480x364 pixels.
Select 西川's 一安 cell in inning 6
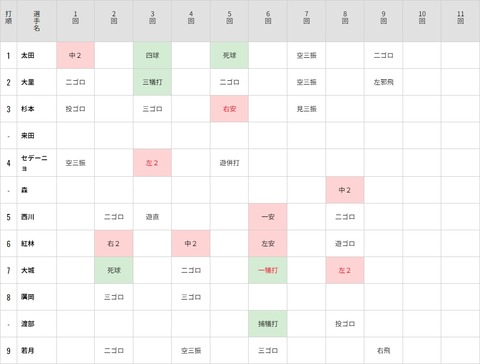click(x=268, y=217)
